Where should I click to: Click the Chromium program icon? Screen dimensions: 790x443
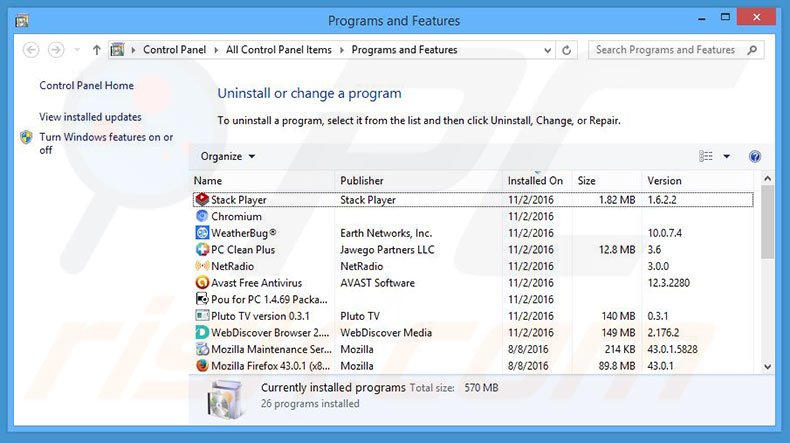202,216
